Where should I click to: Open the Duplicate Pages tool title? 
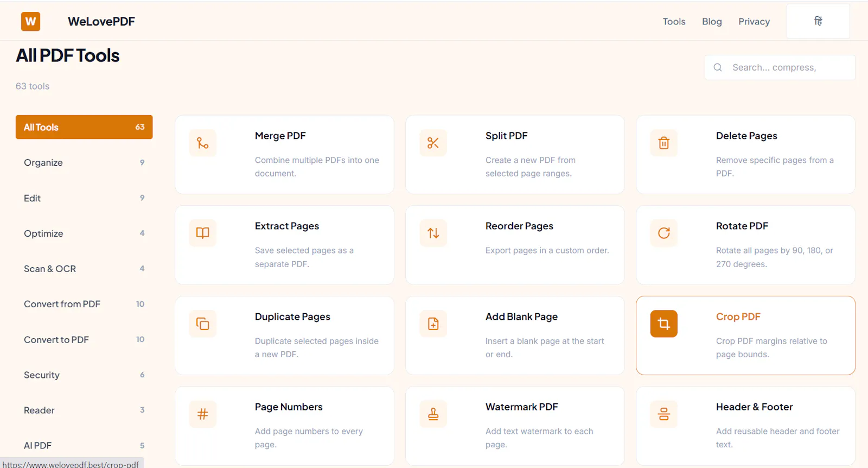click(292, 317)
